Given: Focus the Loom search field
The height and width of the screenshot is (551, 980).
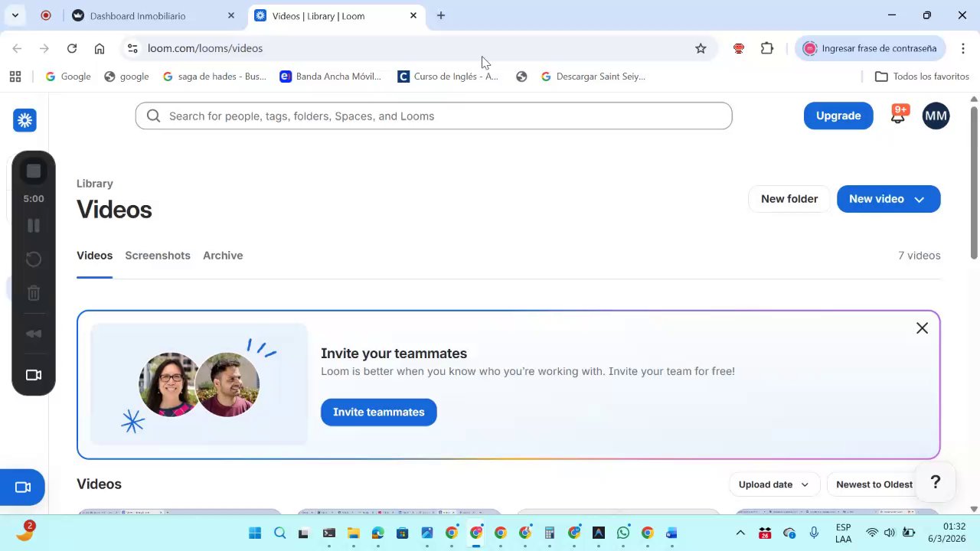Looking at the screenshot, I should (433, 116).
